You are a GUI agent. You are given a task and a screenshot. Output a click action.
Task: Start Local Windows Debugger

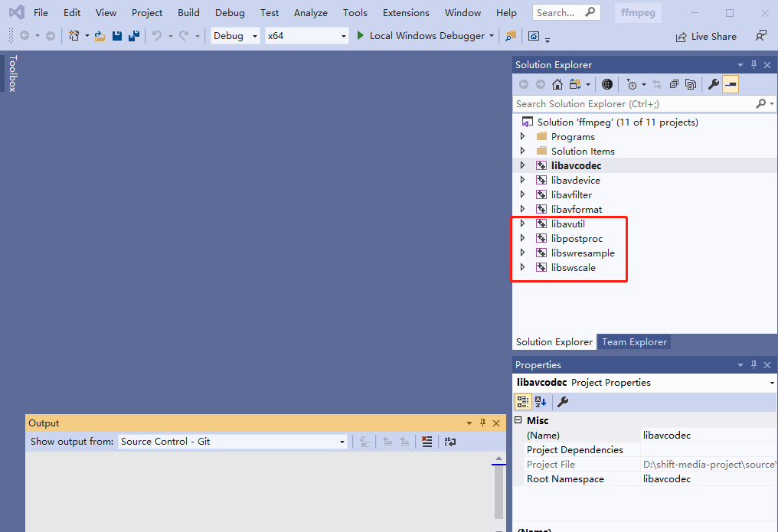pyautogui.click(x=420, y=36)
